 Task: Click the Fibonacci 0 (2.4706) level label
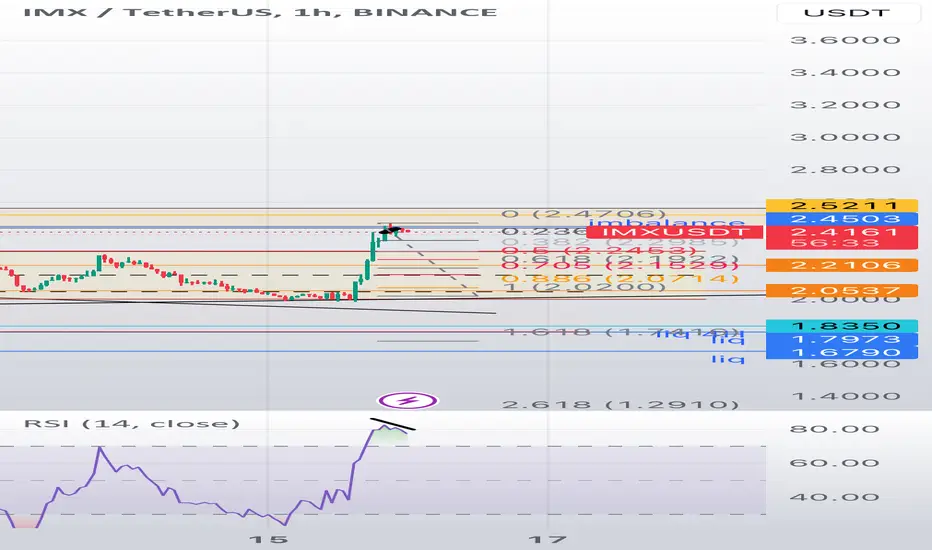[x=584, y=214]
